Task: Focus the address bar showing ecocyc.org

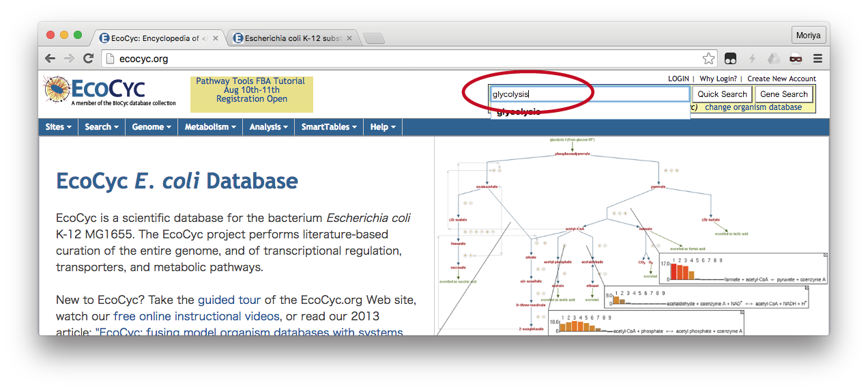Action: click(408, 59)
